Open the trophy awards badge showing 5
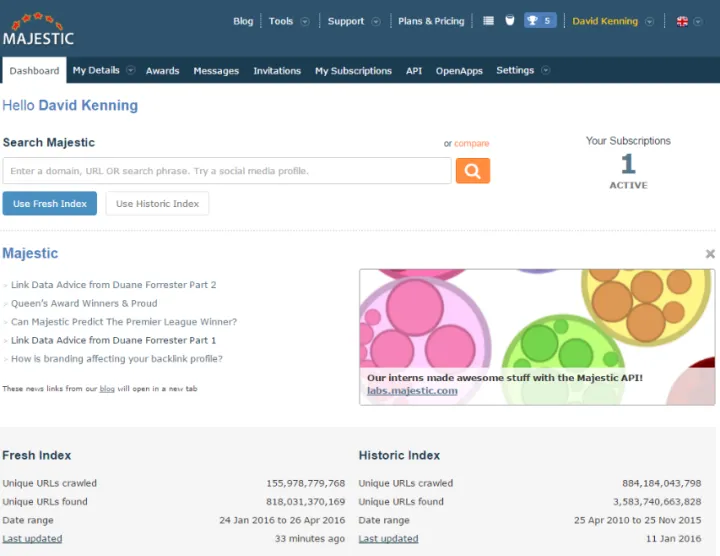The width and height of the screenshot is (720, 556). pyautogui.click(x=540, y=21)
